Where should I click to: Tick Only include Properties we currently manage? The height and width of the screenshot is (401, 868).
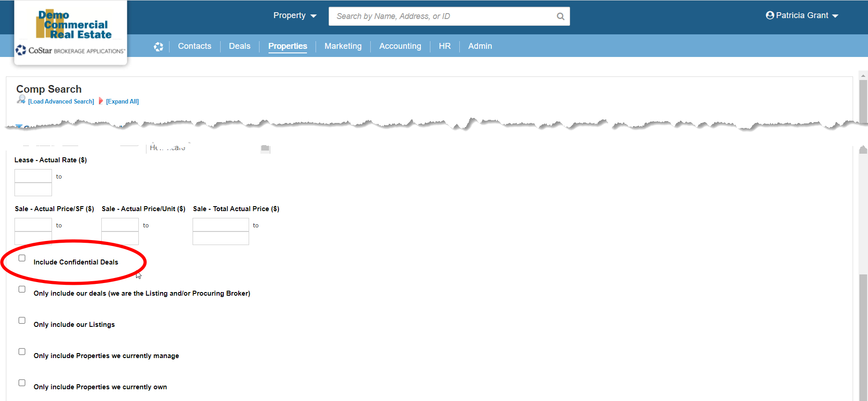point(22,352)
